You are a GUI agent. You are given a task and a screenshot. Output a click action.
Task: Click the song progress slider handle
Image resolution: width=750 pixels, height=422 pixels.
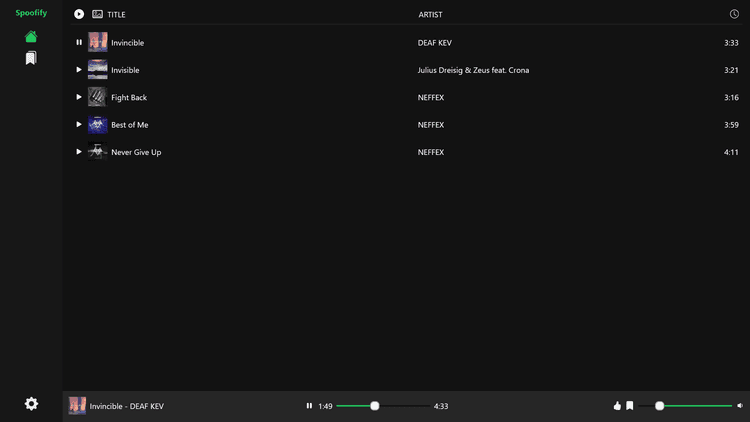point(375,406)
